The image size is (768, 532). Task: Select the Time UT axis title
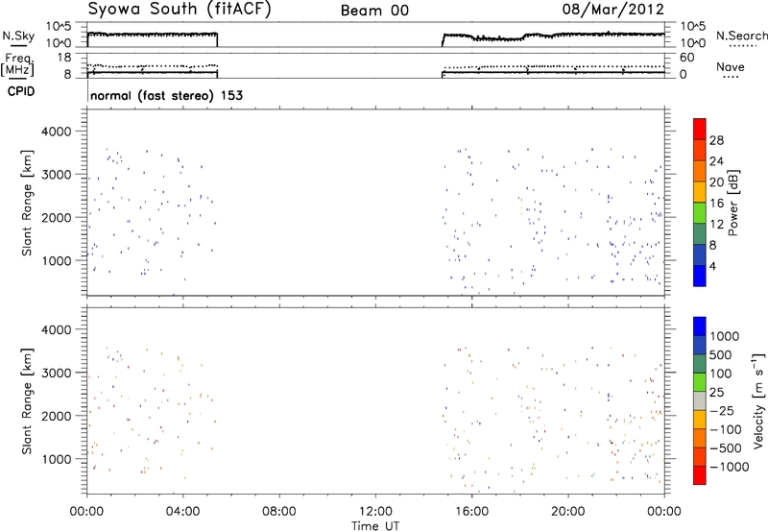click(375, 526)
